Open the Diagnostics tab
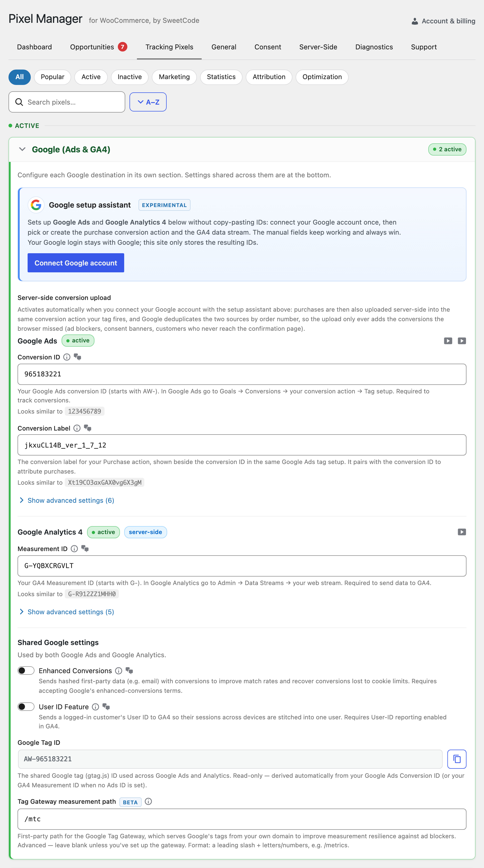 pyautogui.click(x=374, y=47)
